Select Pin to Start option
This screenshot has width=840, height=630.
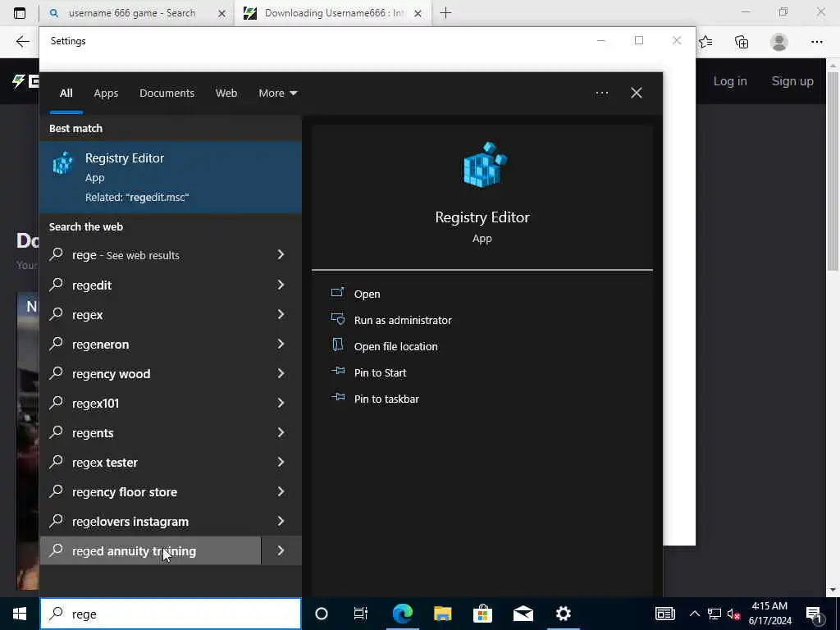click(x=380, y=373)
